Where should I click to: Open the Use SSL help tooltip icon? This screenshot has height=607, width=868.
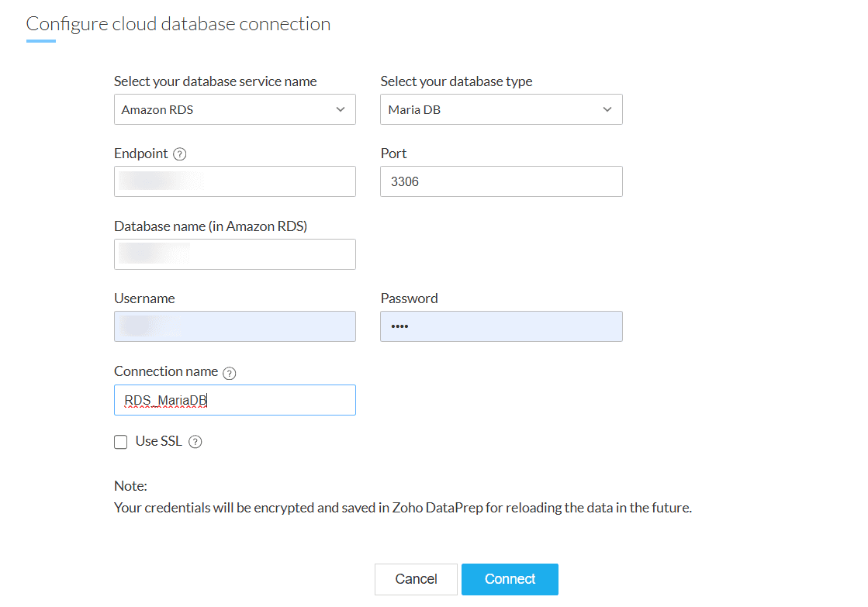point(195,442)
